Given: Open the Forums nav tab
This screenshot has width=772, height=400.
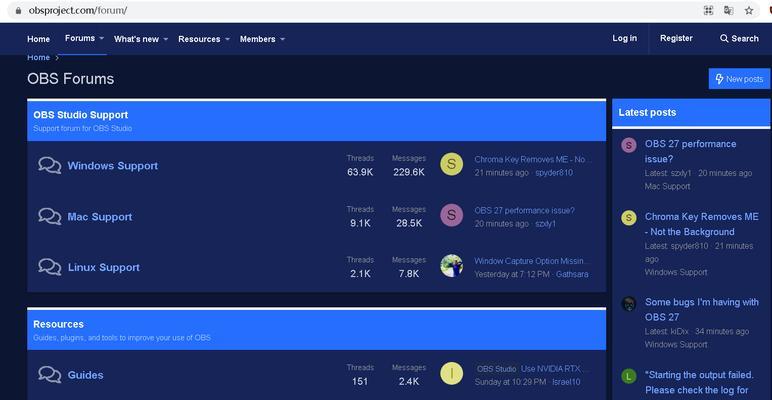Looking at the screenshot, I should [x=80, y=38].
